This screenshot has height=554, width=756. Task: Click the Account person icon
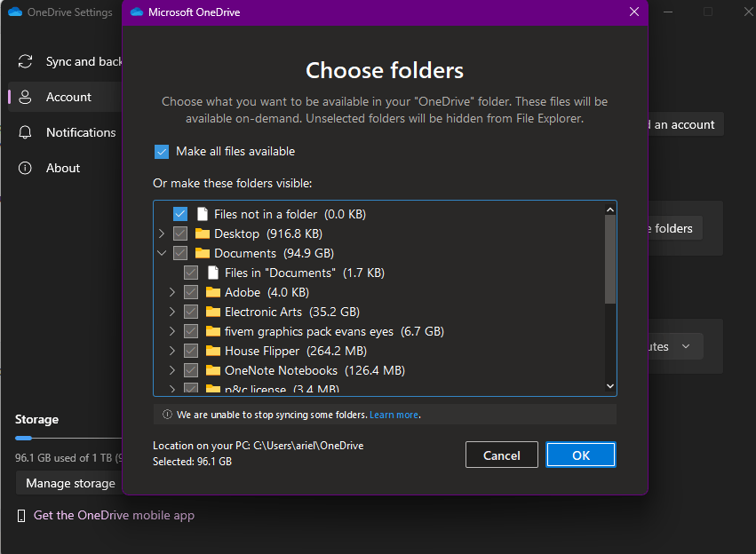click(25, 97)
